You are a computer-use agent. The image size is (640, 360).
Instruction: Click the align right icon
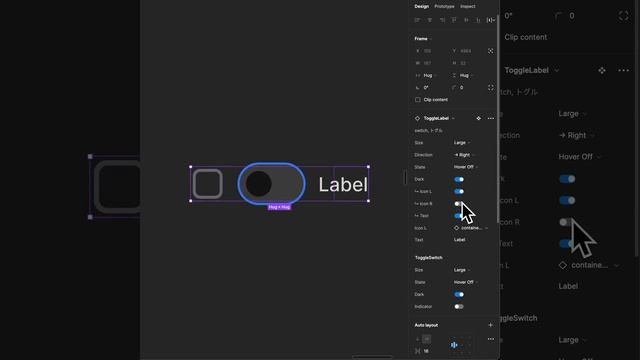point(442,20)
